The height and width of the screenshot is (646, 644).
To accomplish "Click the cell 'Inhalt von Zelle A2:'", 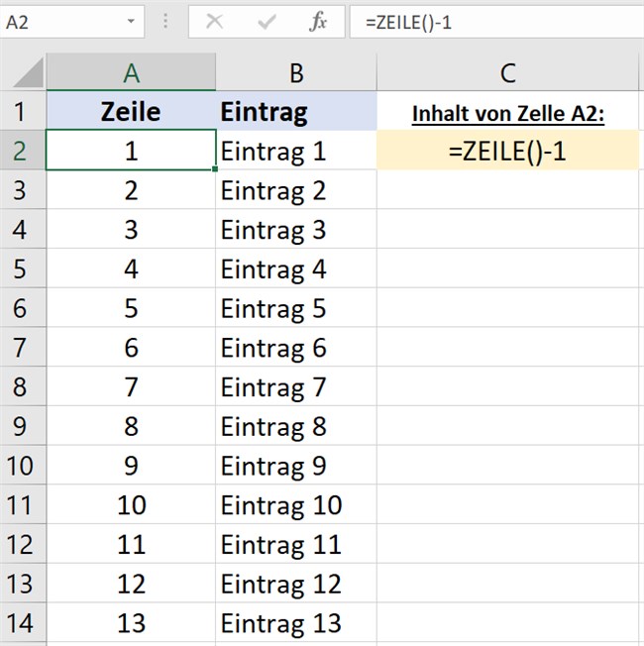I will [x=507, y=112].
